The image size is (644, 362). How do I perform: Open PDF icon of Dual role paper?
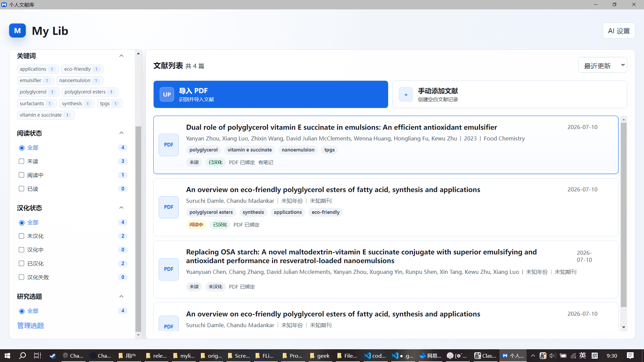(x=169, y=145)
